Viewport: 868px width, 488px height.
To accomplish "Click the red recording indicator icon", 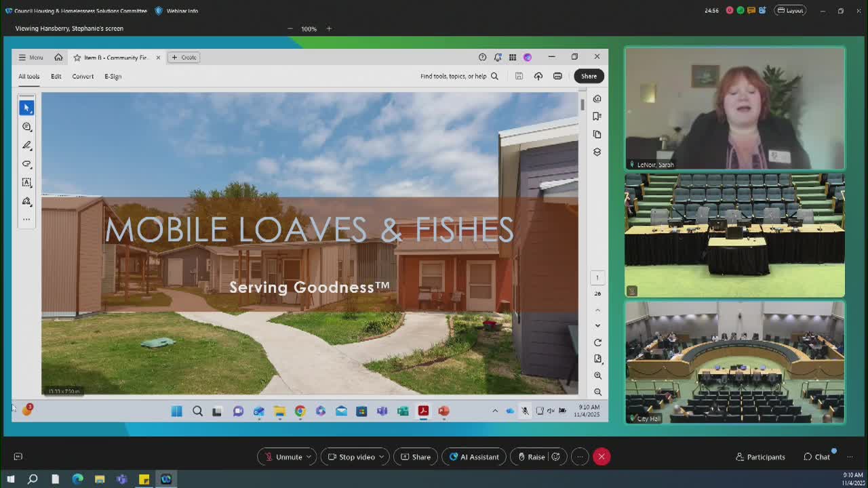I will tap(730, 11).
